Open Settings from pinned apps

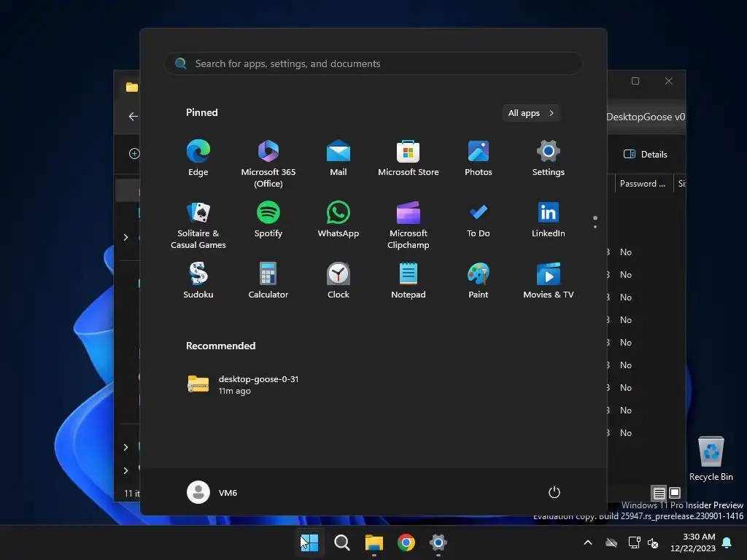[x=549, y=158]
